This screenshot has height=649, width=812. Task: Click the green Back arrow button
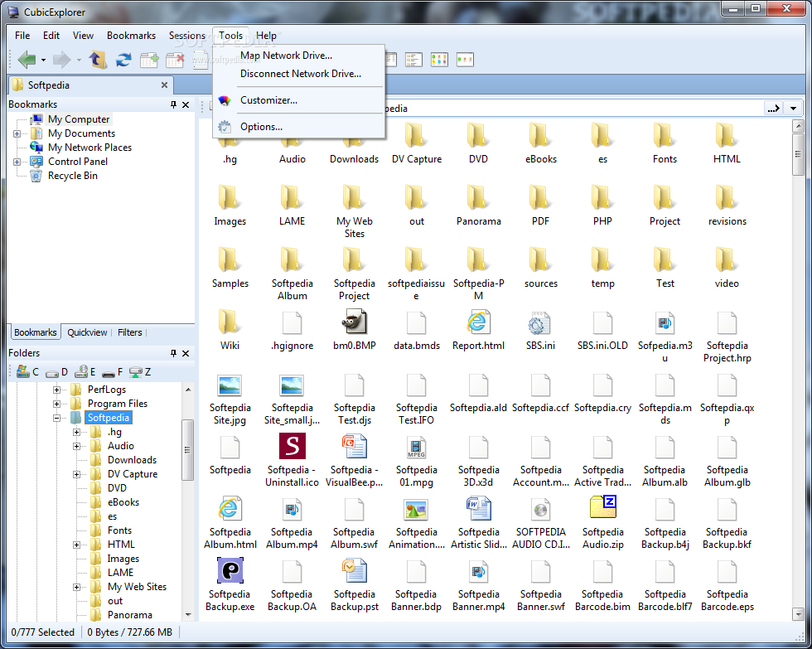[x=27, y=60]
